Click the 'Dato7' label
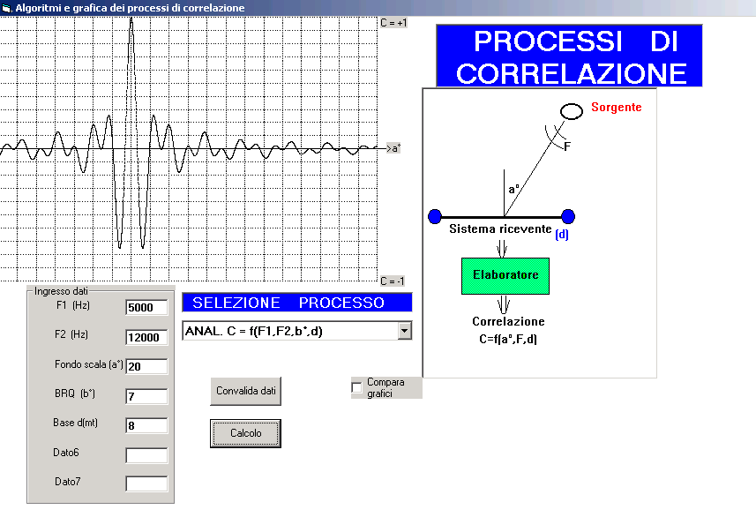Screen dimensions: 756x532 pos(68,482)
